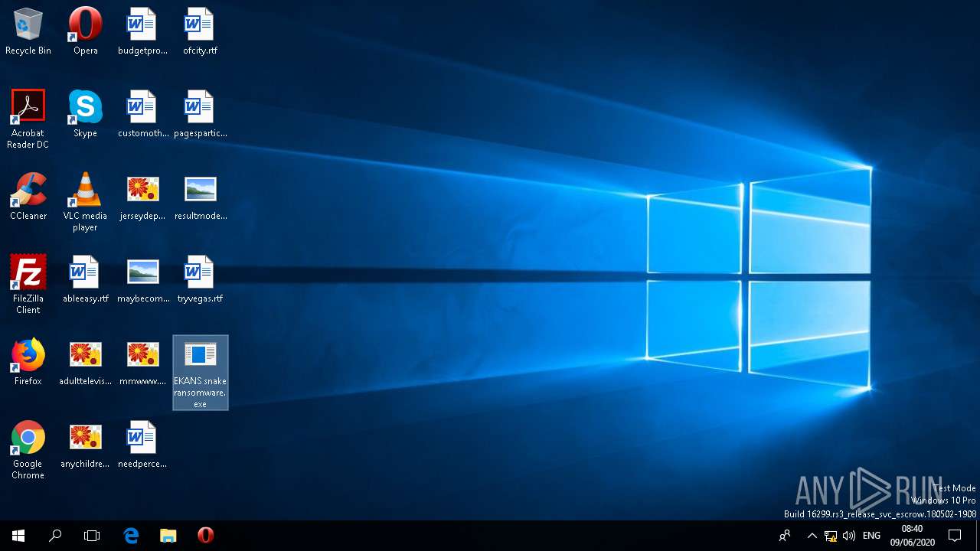980x551 pixels.
Task: Select the Skype desktop shortcut
Action: [85, 114]
